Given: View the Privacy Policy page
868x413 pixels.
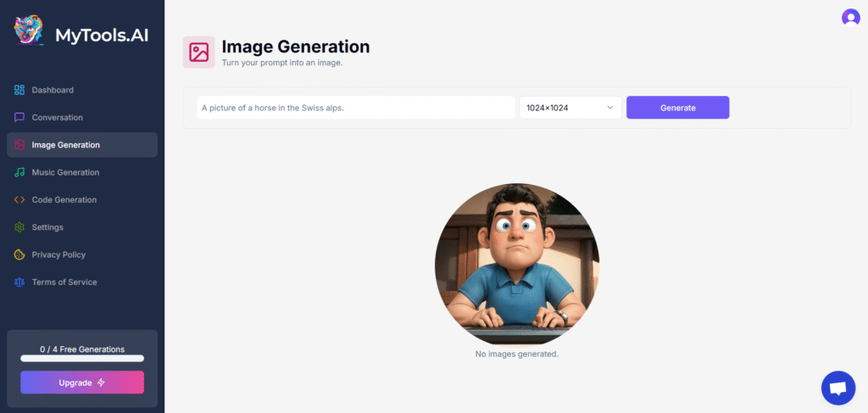Looking at the screenshot, I should (82, 254).
